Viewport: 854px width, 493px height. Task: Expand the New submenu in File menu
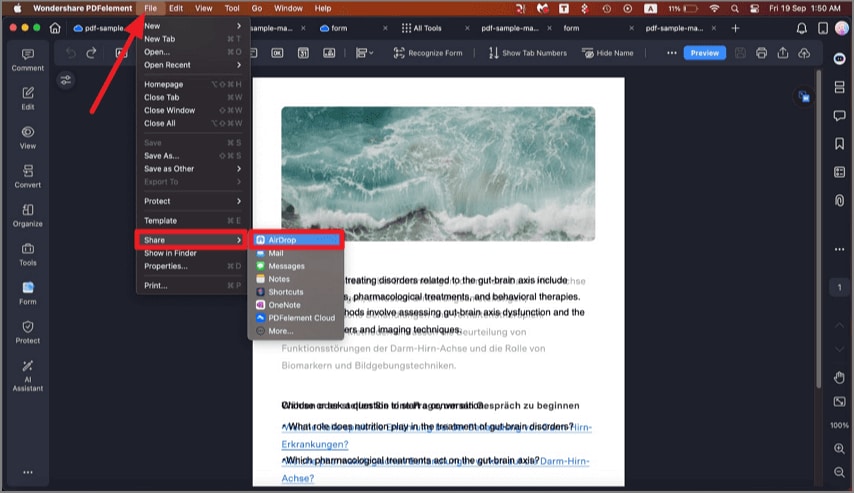192,26
